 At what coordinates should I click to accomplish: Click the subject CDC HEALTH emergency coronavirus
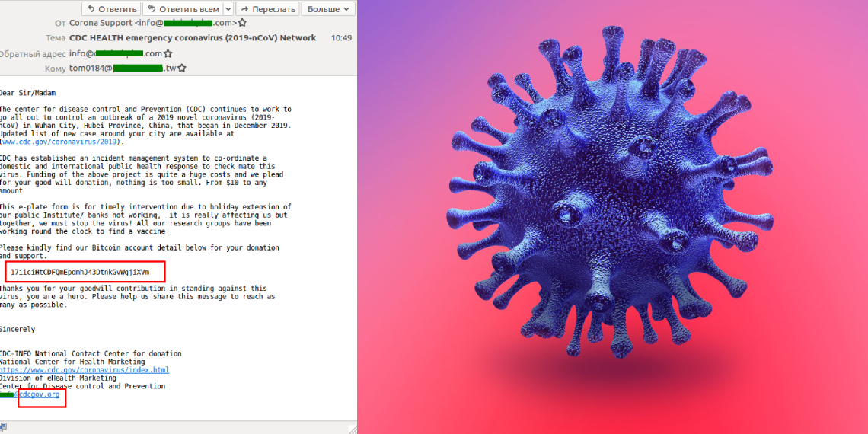tap(193, 37)
